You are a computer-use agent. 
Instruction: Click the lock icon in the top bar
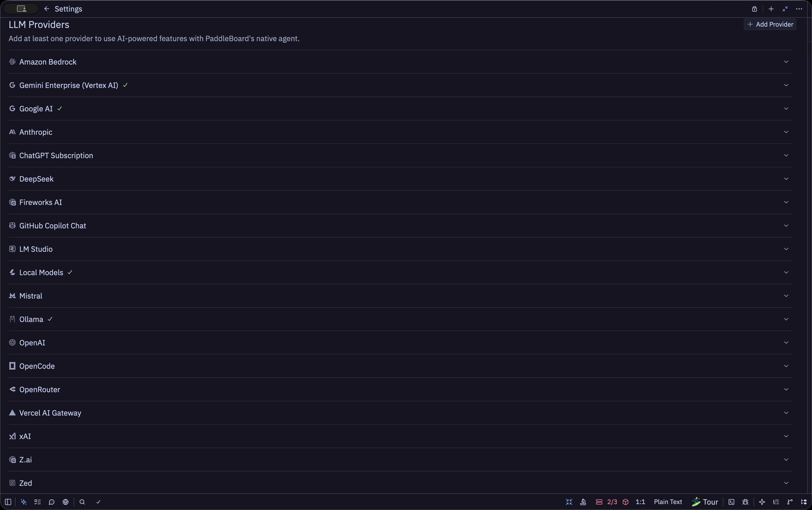coord(755,9)
